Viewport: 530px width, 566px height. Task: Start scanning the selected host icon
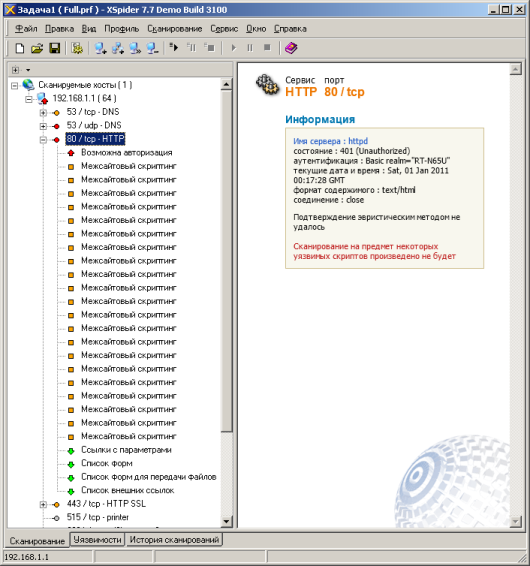point(174,47)
